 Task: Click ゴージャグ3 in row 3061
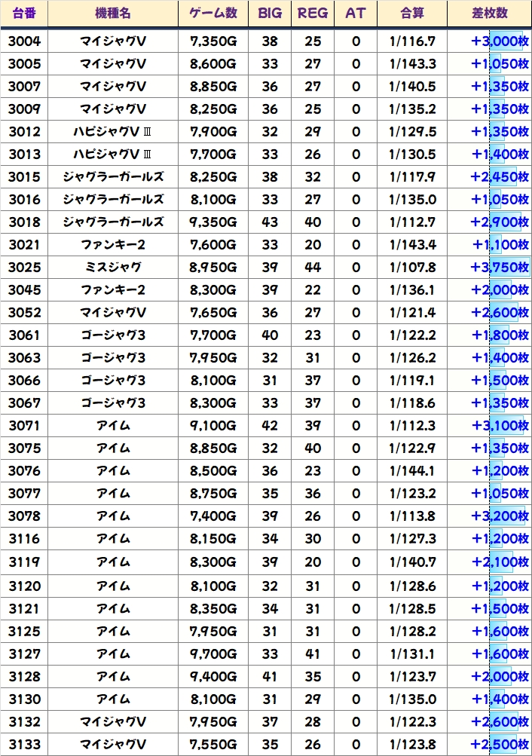[113, 335]
